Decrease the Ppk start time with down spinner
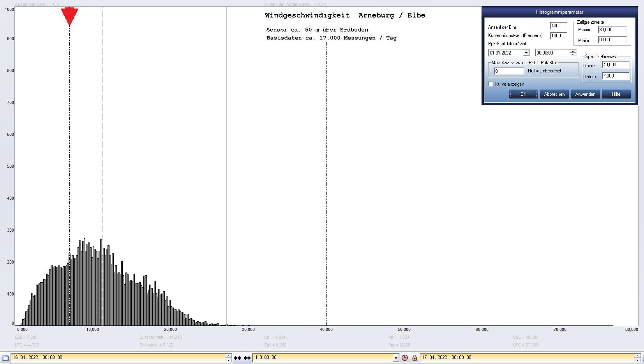Screen dimensions: 644x364 click(x=573, y=55)
